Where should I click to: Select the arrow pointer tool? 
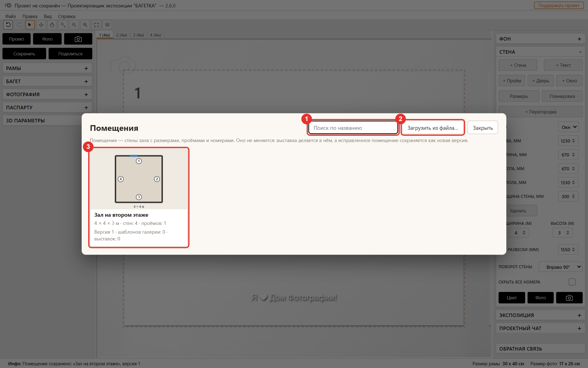coord(30,25)
